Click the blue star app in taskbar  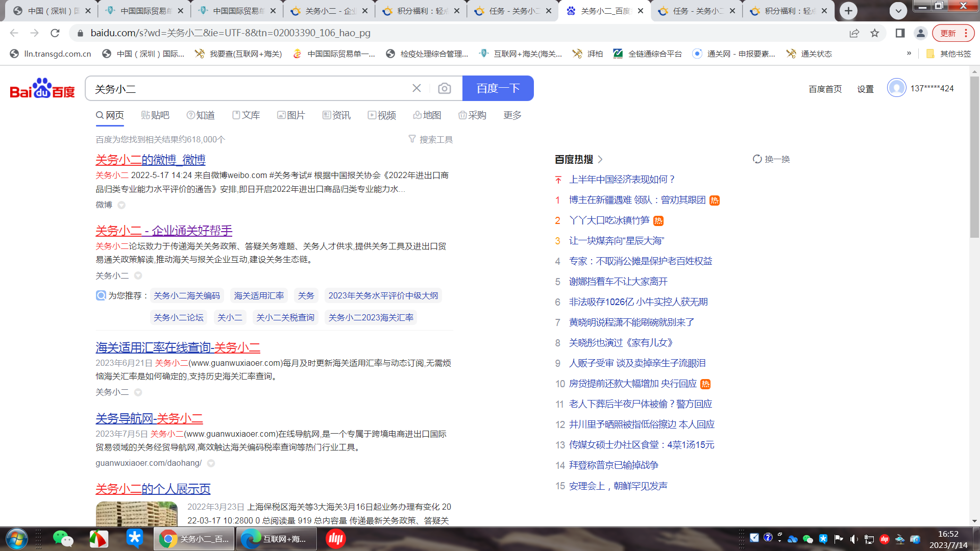(x=135, y=538)
